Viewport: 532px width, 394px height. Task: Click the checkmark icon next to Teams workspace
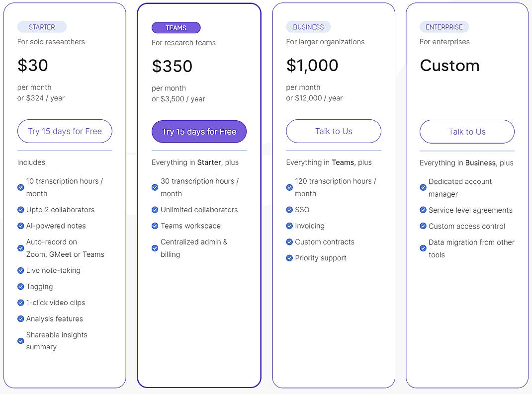[155, 226]
